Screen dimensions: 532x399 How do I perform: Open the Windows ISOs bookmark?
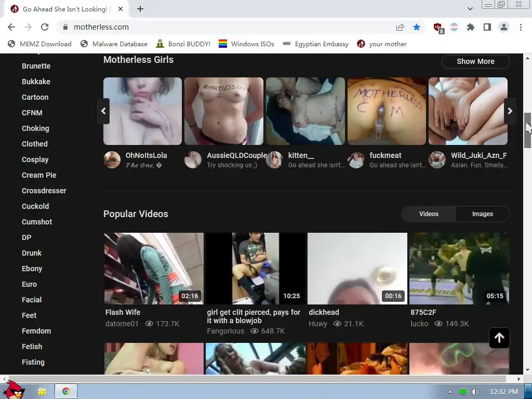point(246,44)
